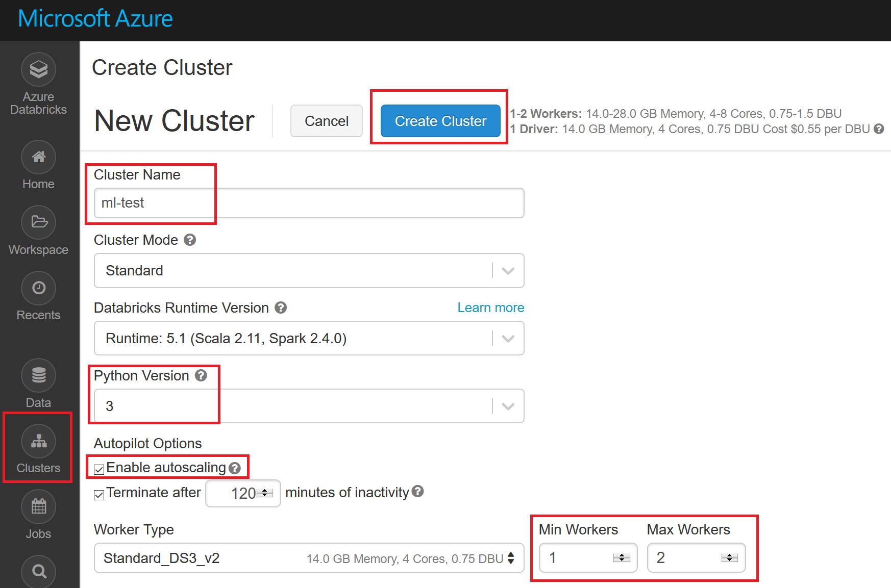Open the Jobs calendar icon
891x588 pixels.
pyautogui.click(x=38, y=507)
